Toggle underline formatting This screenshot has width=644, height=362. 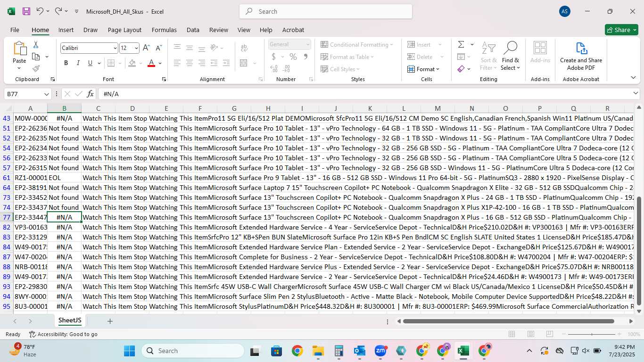90,63
